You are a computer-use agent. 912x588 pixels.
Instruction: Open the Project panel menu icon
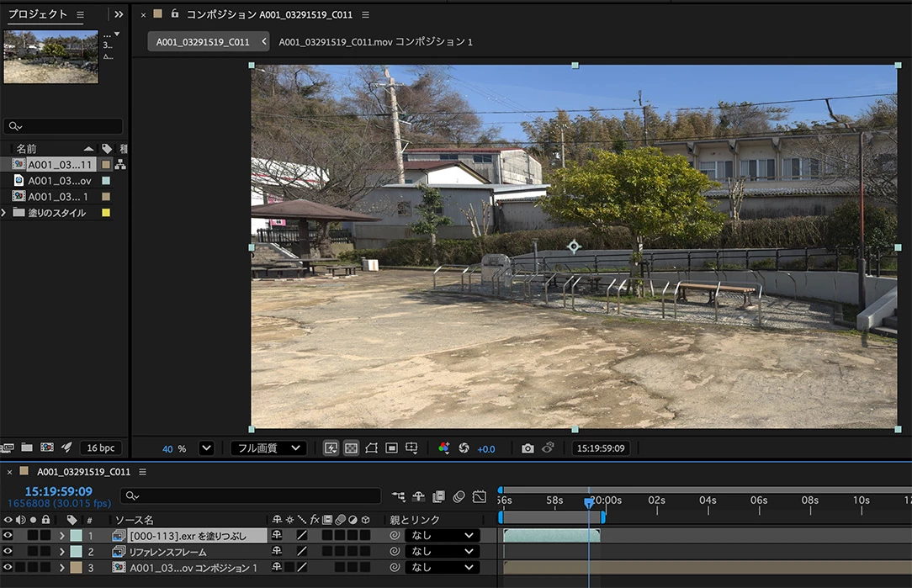(x=80, y=14)
